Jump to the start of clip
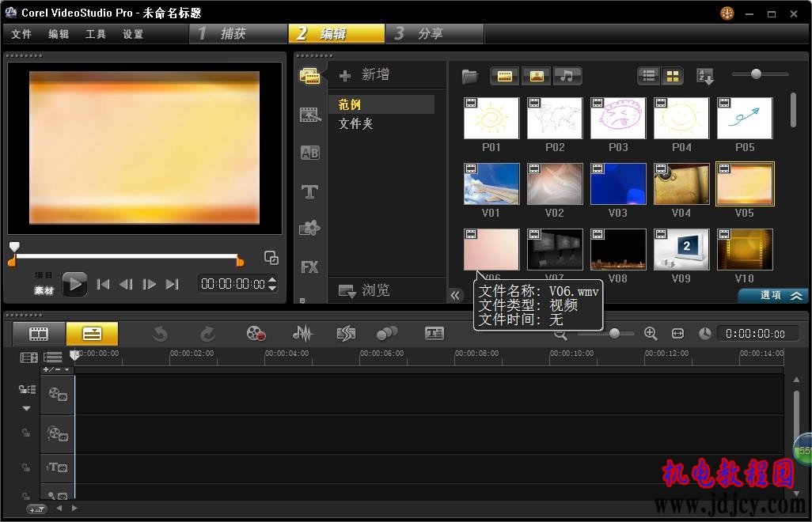This screenshot has width=812, height=522. click(103, 284)
